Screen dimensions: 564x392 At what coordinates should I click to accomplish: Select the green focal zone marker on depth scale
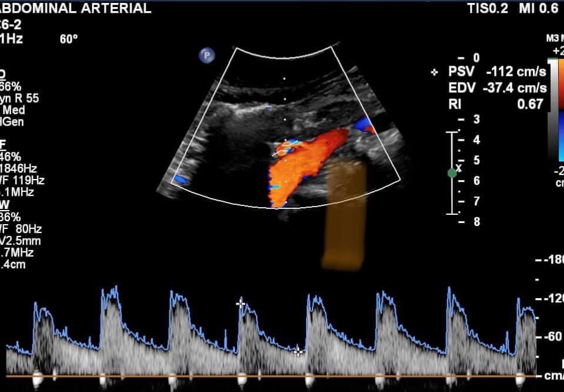click(452, 173)
